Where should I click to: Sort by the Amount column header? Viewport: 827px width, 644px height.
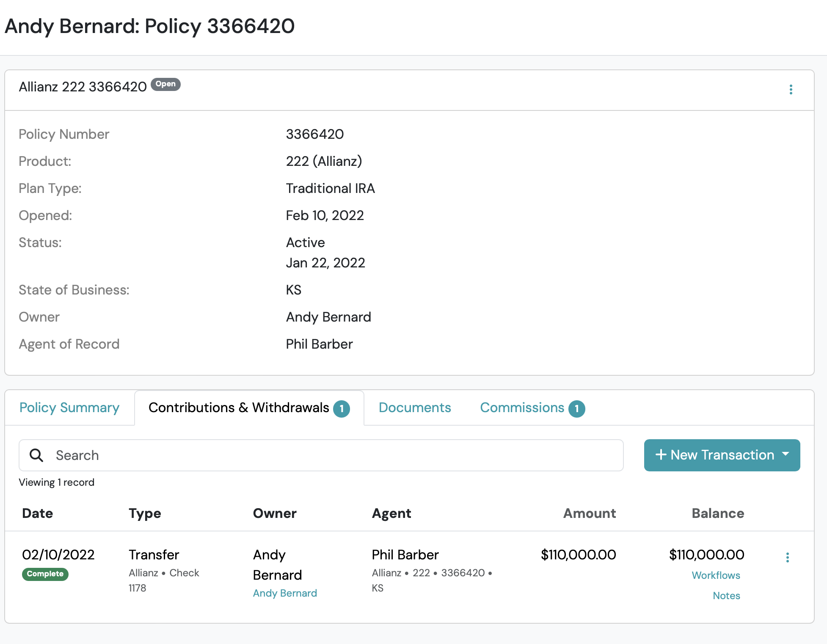(590, 513)
